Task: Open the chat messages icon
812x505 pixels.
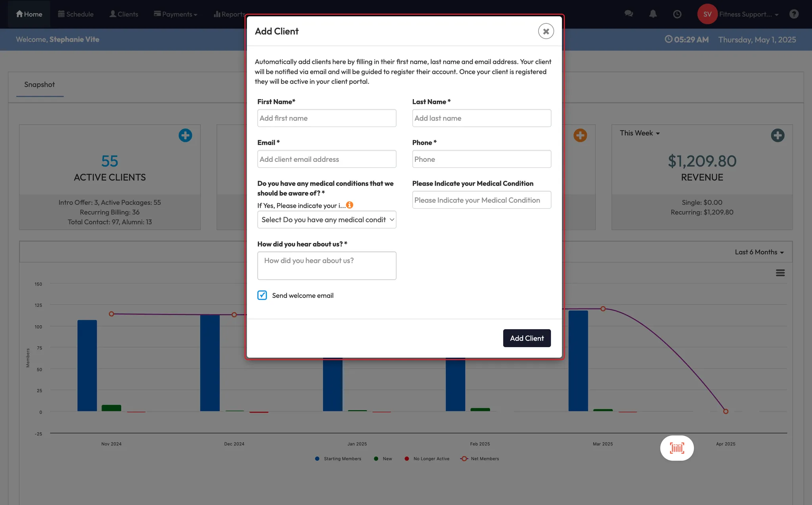Action: [628, 14]
